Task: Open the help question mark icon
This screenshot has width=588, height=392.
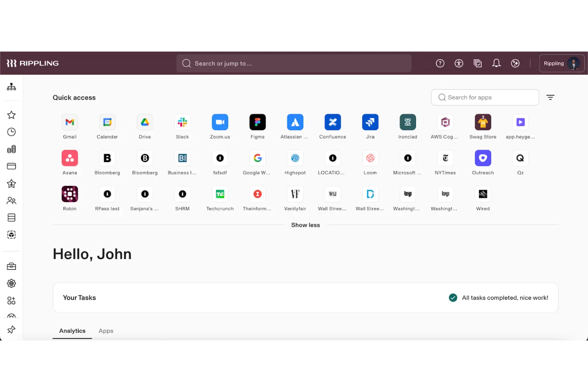Action: coord(440,63)
